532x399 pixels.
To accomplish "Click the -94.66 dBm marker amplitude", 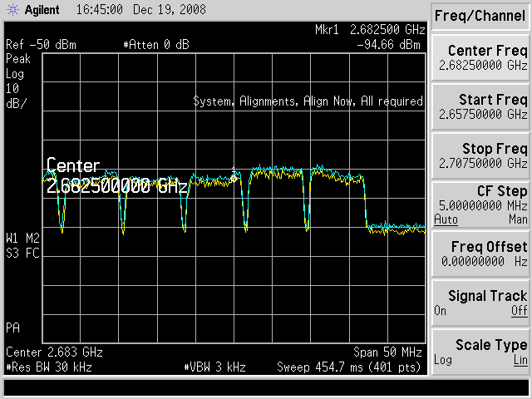I will pos(388,45).
